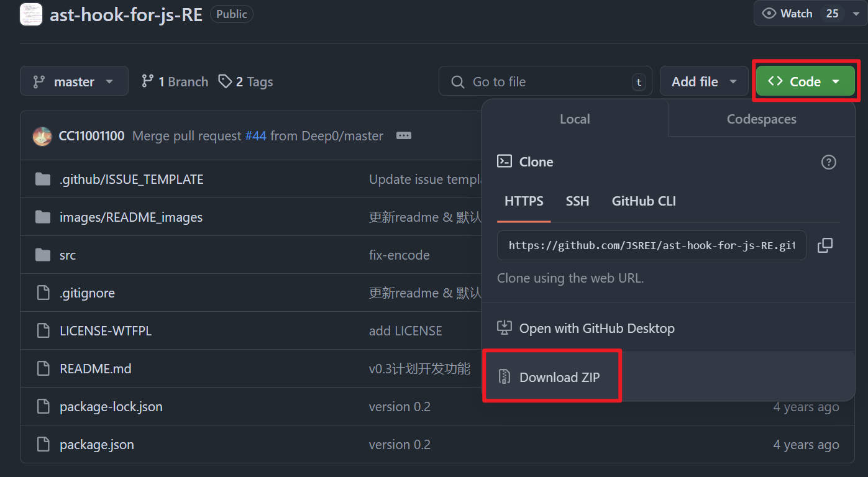The image size is (868, 477).
Task: Click the repository avatar icon
Action: 31,14
